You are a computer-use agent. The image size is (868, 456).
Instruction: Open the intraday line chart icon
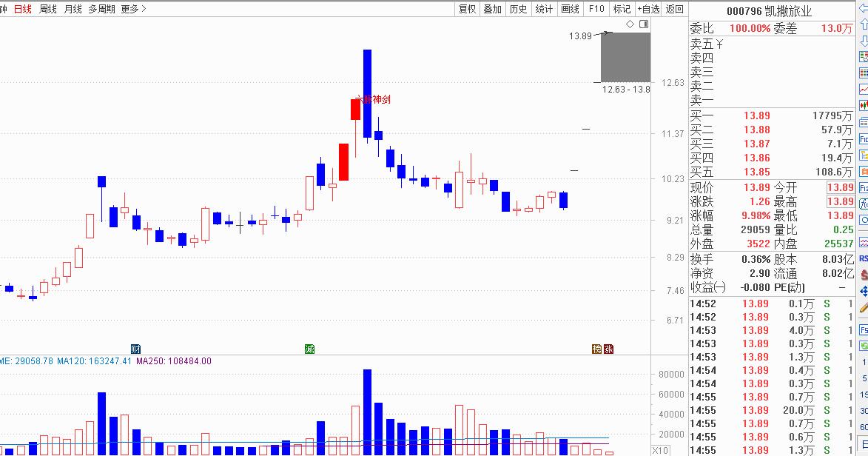tap(863, 90)
